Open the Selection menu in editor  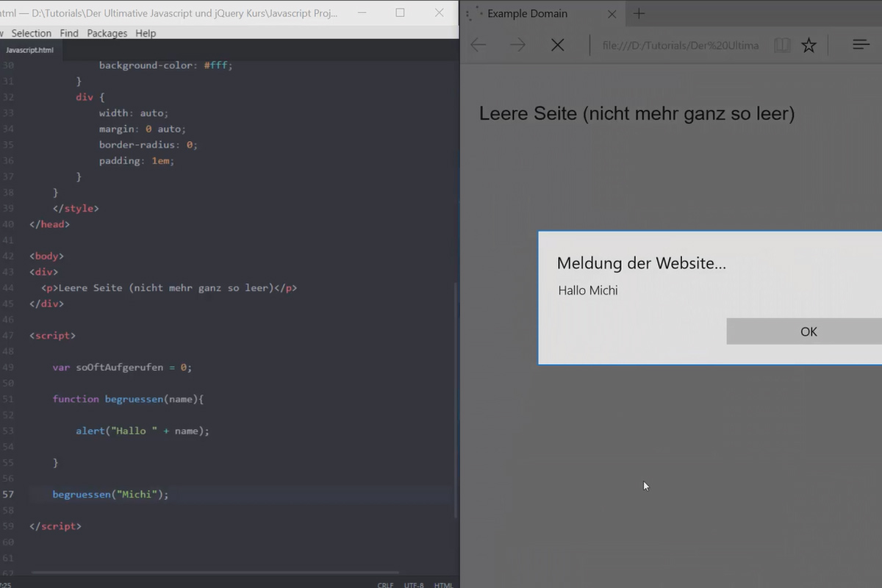point(32,33)
